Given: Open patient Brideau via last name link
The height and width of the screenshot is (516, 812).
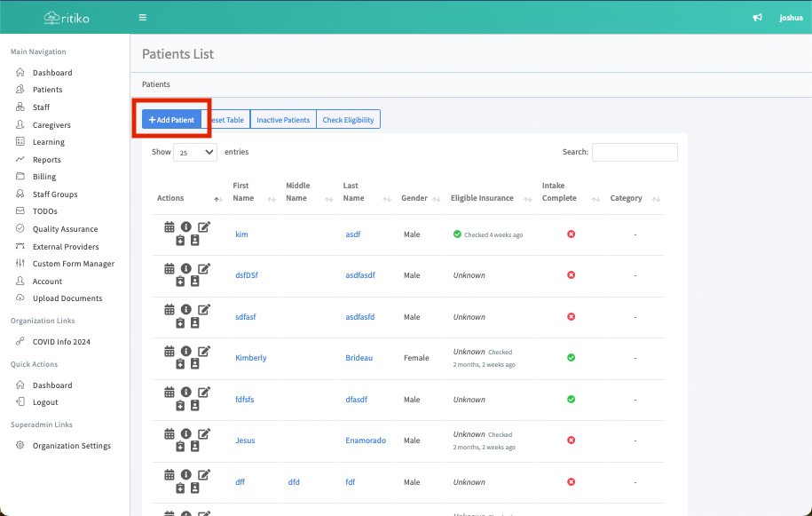Looking at the screenshot, I should point(359,358).
